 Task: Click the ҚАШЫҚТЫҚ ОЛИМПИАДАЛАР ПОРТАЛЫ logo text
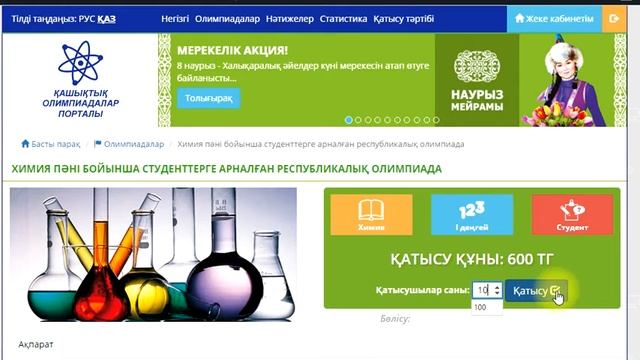coord(80,103)
